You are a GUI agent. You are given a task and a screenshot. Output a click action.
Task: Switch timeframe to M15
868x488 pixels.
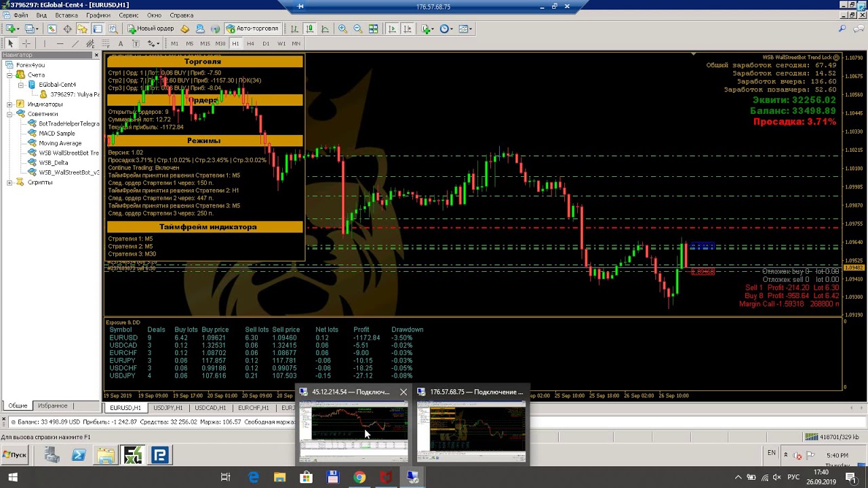point(205,43)
